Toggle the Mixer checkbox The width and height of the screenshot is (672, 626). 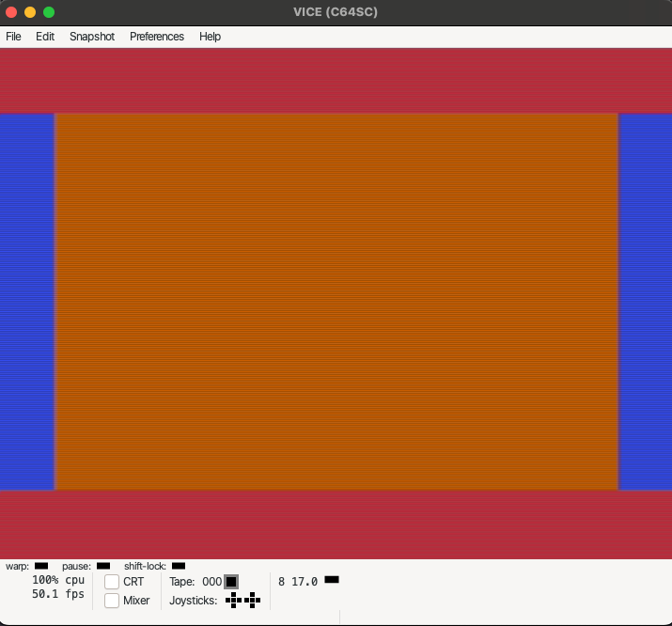click(x=112, y=601)
